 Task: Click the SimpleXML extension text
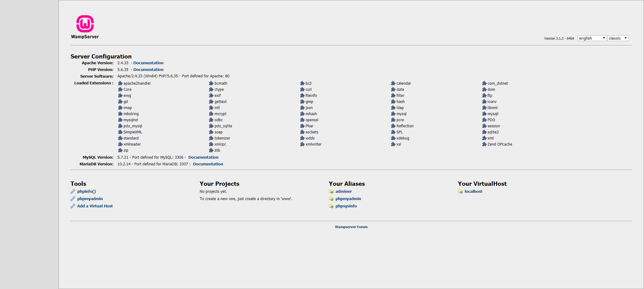click(133, 132)
